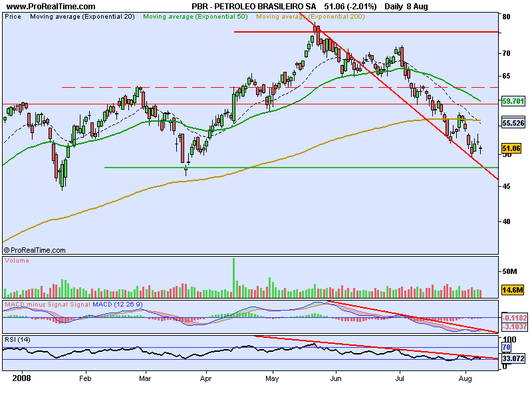
Task: Click the 33.072 RSI value box
Action: pos(513,358)
